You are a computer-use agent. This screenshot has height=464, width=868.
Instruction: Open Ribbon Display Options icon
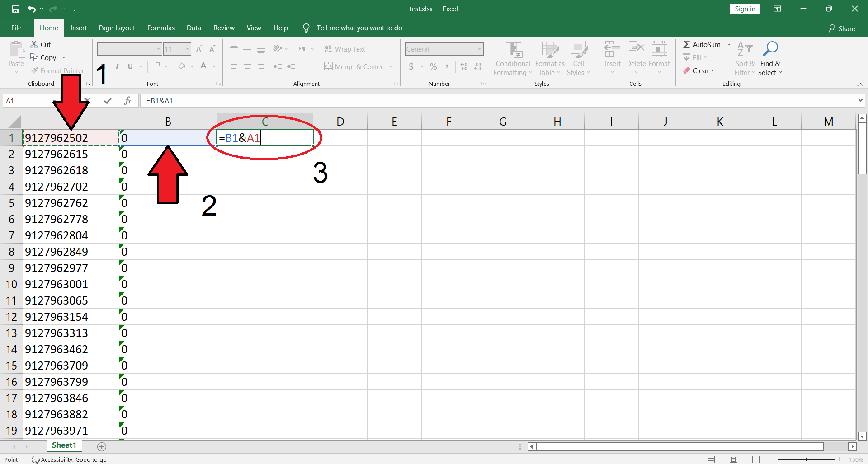[x=777, y=9]
